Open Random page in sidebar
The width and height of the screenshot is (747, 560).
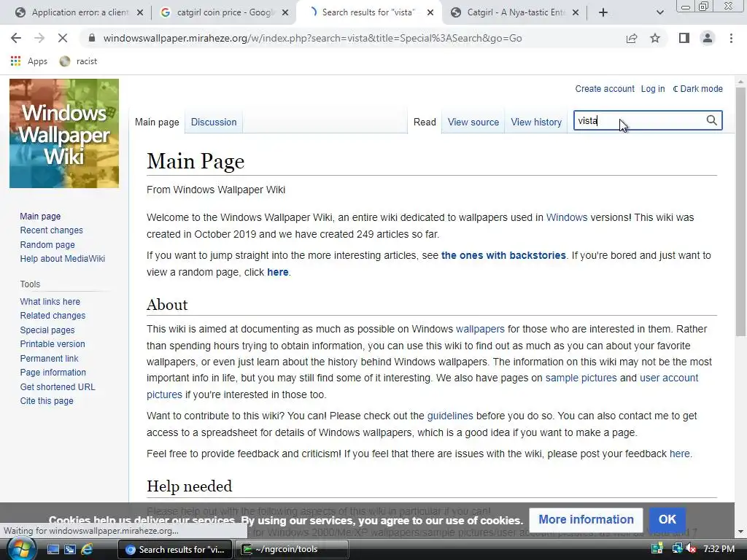[x=47, y=245]
